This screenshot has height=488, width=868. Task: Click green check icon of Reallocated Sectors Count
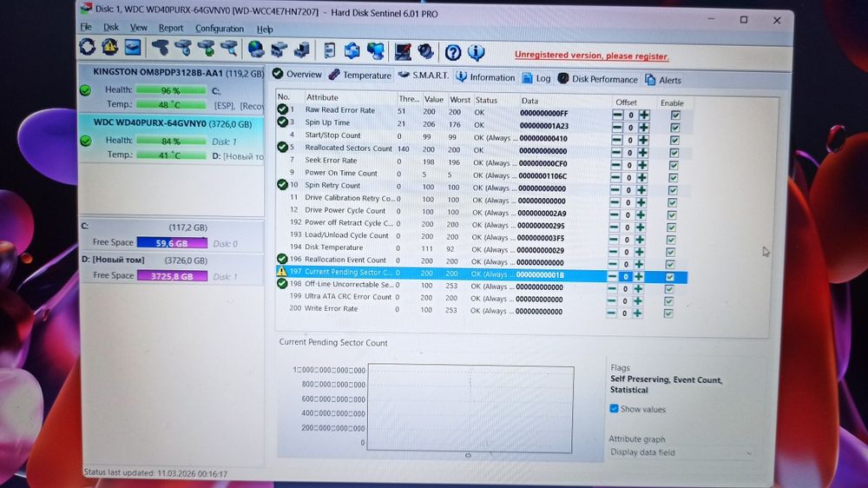click(282, 147)
